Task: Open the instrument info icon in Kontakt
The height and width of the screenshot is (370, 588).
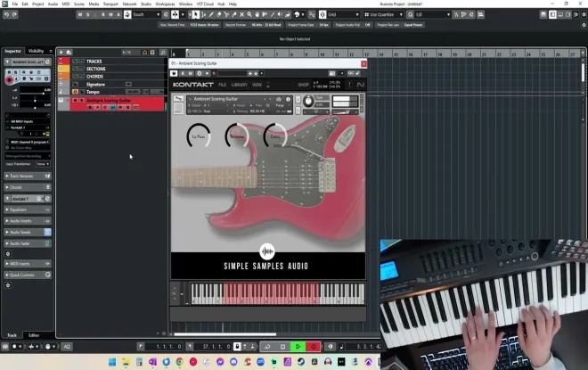Action: point(288,99)
